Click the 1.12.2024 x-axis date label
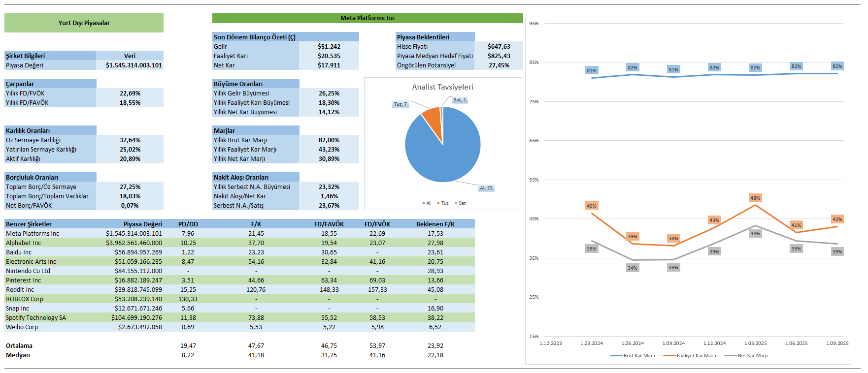868x373 pixels. point(714,343)
